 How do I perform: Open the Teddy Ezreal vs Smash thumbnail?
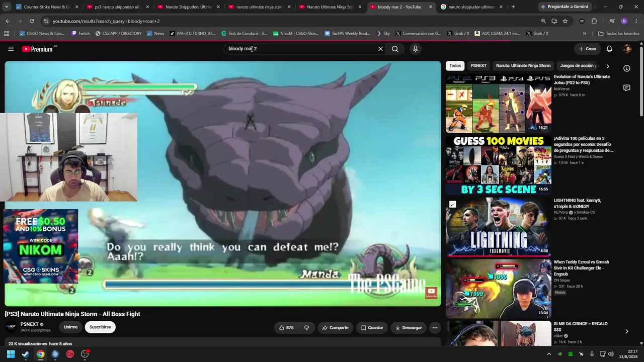click(499, 289)
